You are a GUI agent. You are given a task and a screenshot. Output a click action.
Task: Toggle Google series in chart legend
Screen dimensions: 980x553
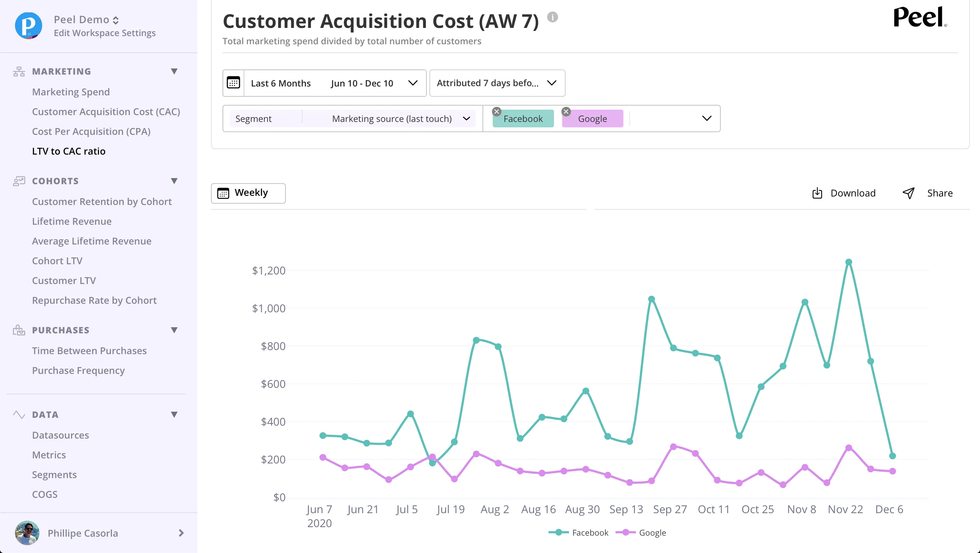[x=641, y=533]
